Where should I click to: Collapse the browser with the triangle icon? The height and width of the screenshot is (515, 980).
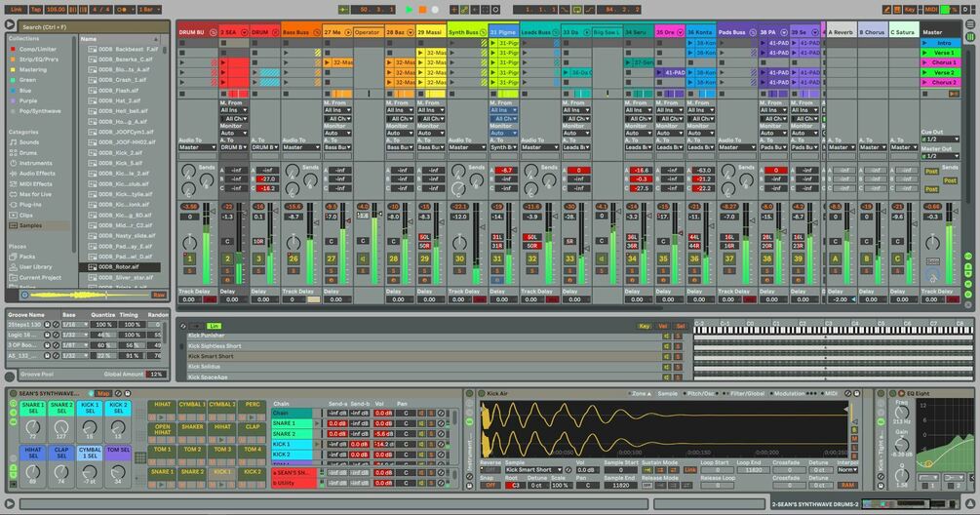[x=10, y=25]
